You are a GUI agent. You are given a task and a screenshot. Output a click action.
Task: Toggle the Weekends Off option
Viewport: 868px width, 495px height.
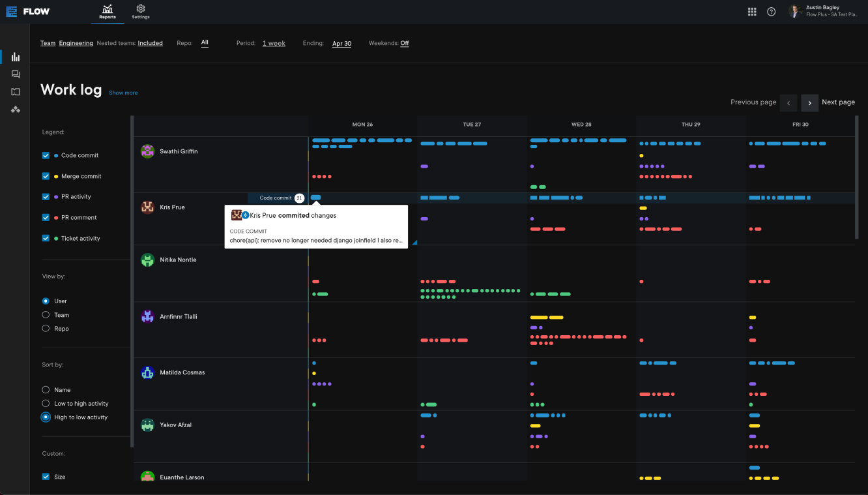(405, 43)
